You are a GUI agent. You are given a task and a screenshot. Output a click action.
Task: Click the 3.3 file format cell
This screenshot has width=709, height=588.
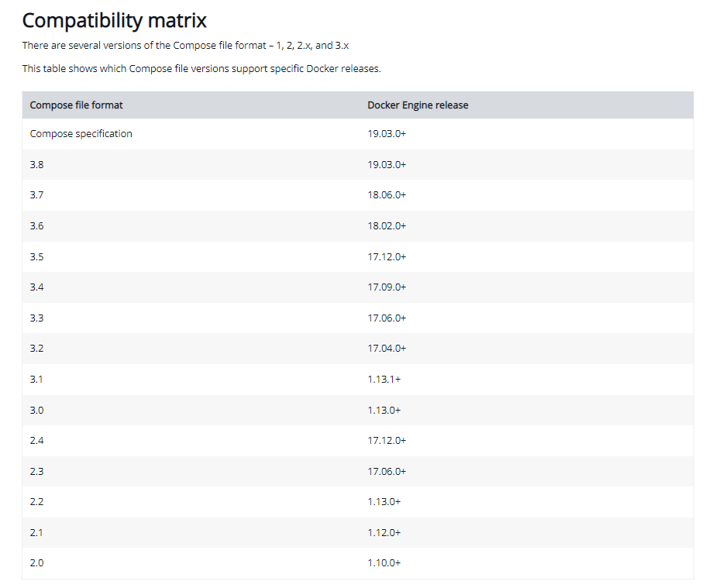[x=37, y=318]
